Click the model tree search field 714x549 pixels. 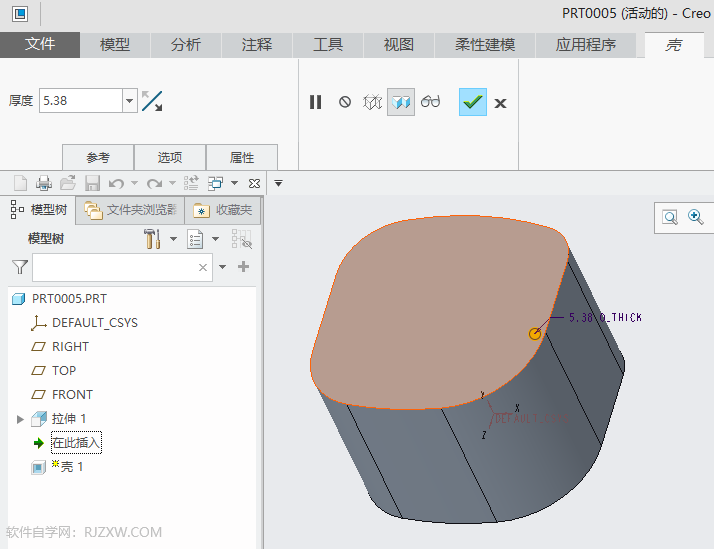[122, 267]
